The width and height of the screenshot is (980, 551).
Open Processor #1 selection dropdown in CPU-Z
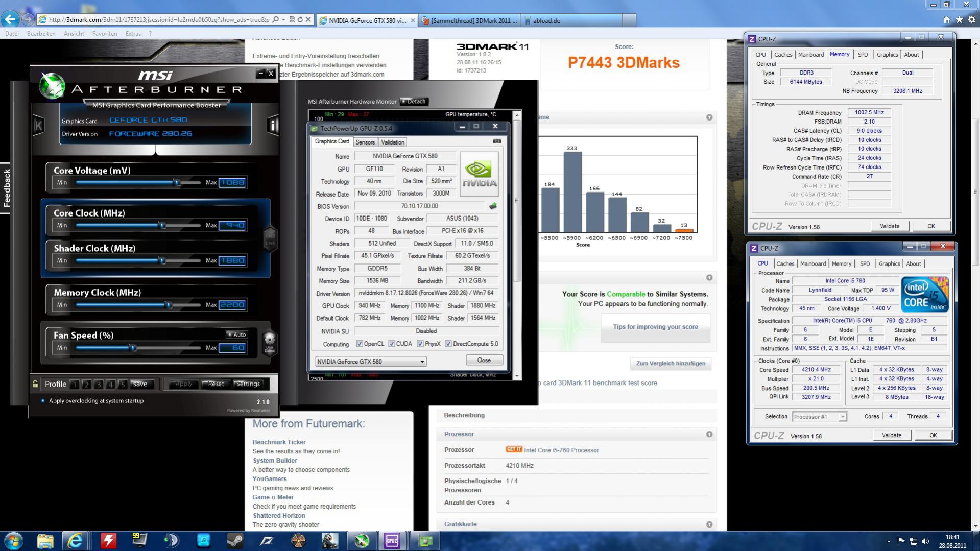point(819,417)
